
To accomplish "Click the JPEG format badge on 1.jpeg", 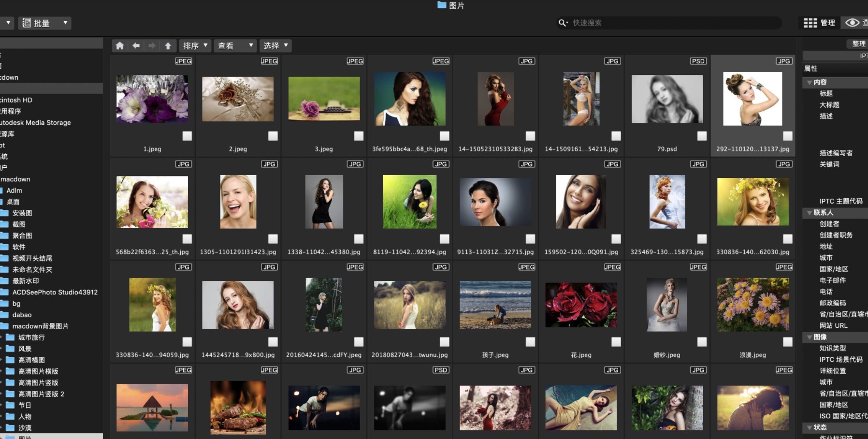I will pyautogui.click(x=183, y=61).
